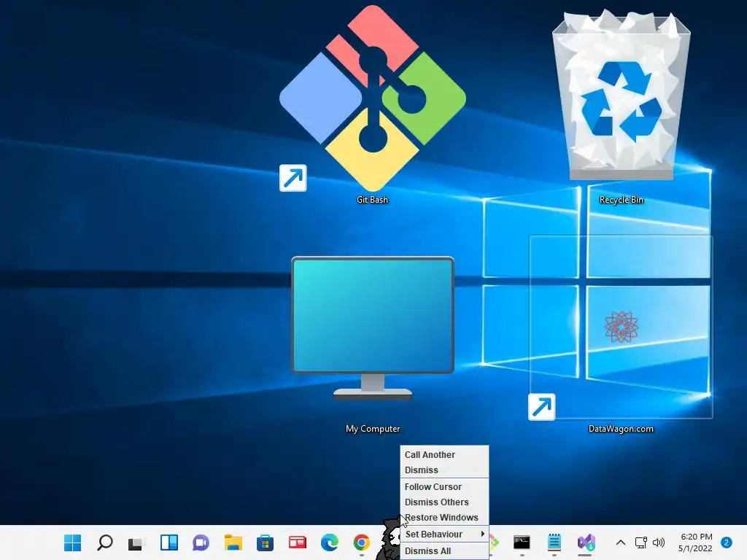Click the My Computer label text
This screenshot has width=747, height=560.
click(x=373, y=429)
